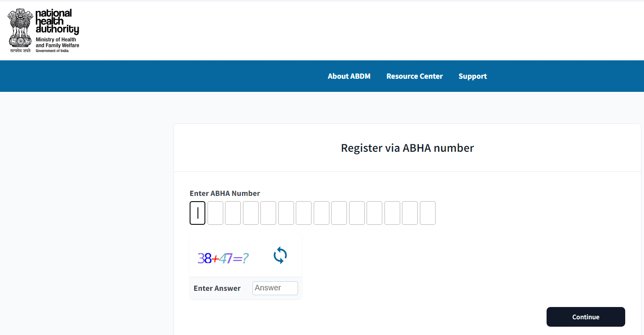Select the circular arrows to get new captcha
This screenshot has width=644, height=335.
tap(280, 255)
